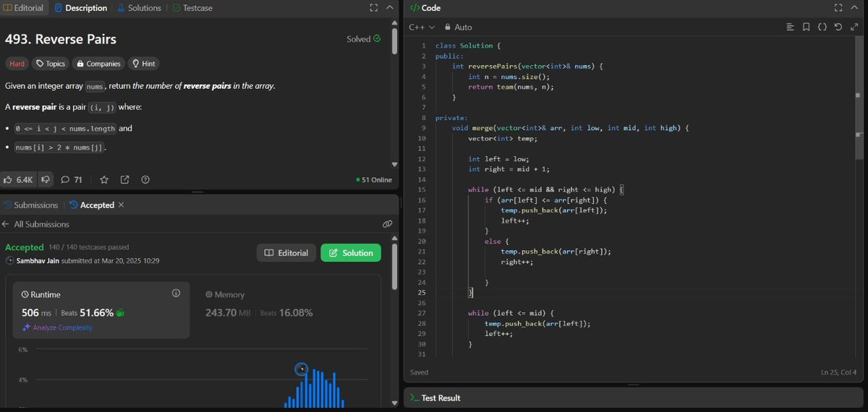
Task: Dislike the problem with thumbs down
Action: (x=45, y=179)
